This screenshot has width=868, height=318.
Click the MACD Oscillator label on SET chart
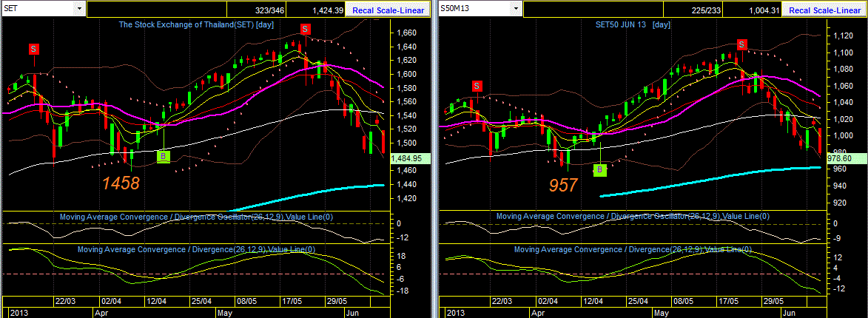click(197, 216)
